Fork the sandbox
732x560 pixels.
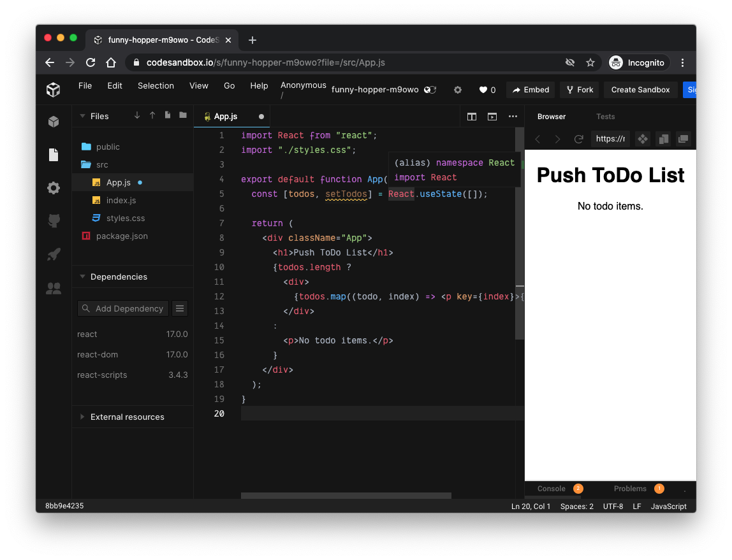pyautogui.click(x=580, y=90)
